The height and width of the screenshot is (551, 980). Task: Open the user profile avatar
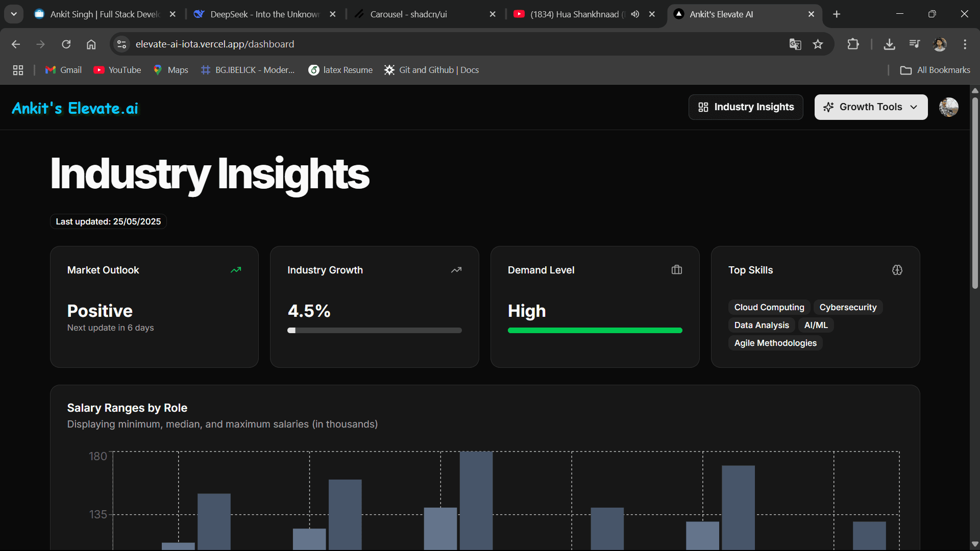949,107
